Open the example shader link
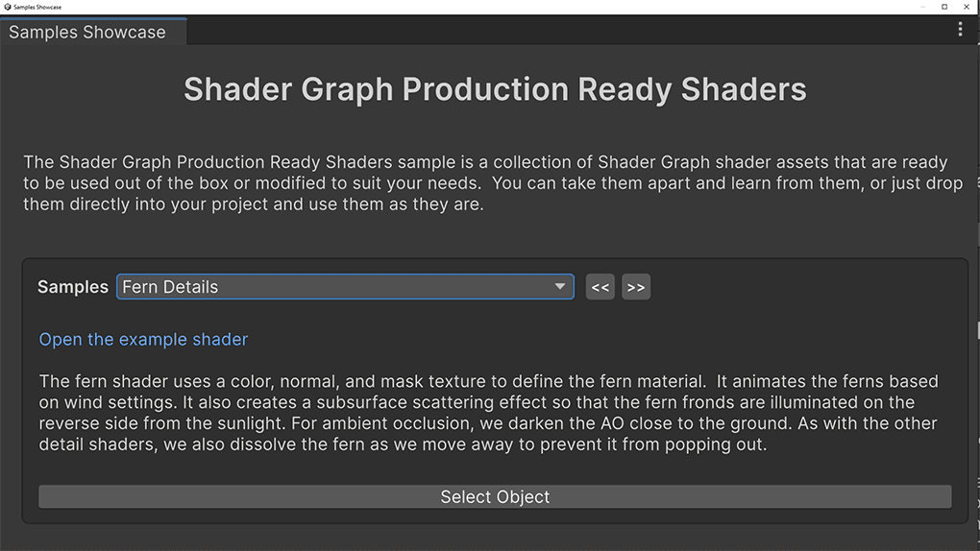Image resolution: width=980 pixels, height=551 pixels. click(x=143, y=340)
